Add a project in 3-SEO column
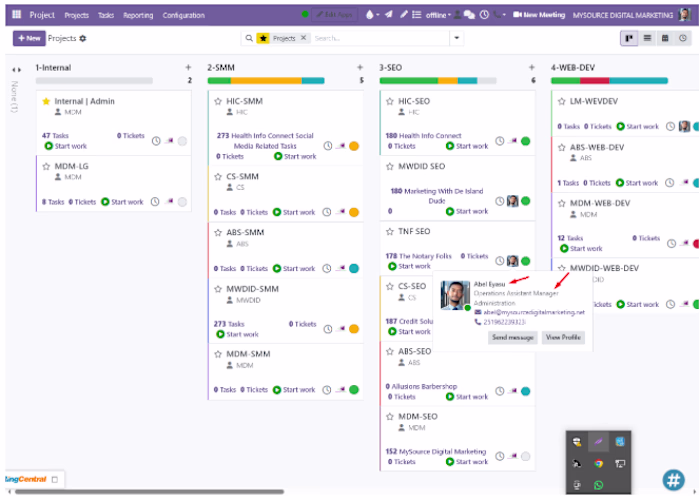Screen dimensions: 700x500 point(531,67)
